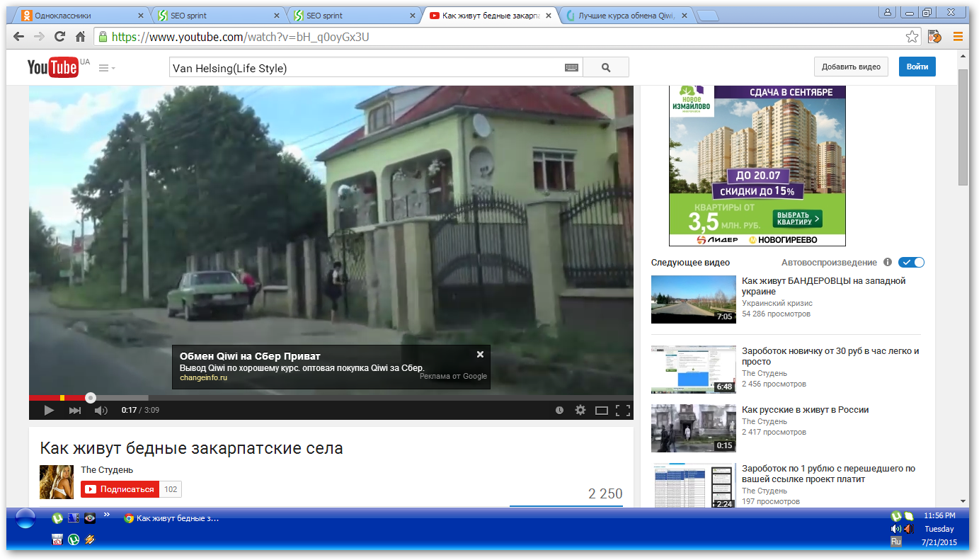Reload the current page

tap(59, 37)
